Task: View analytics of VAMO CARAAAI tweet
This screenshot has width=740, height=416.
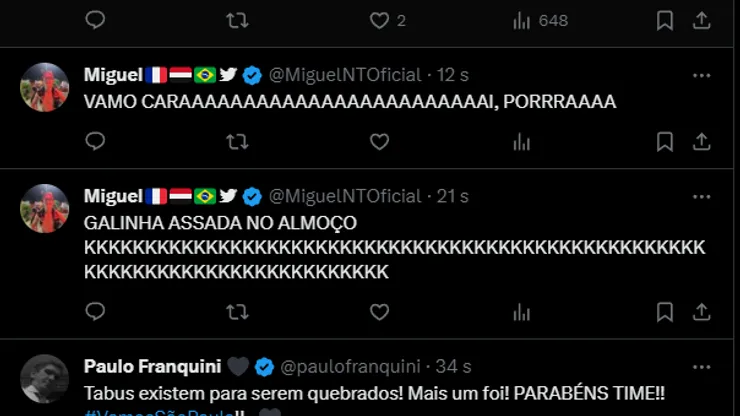Action: (521, 142)
